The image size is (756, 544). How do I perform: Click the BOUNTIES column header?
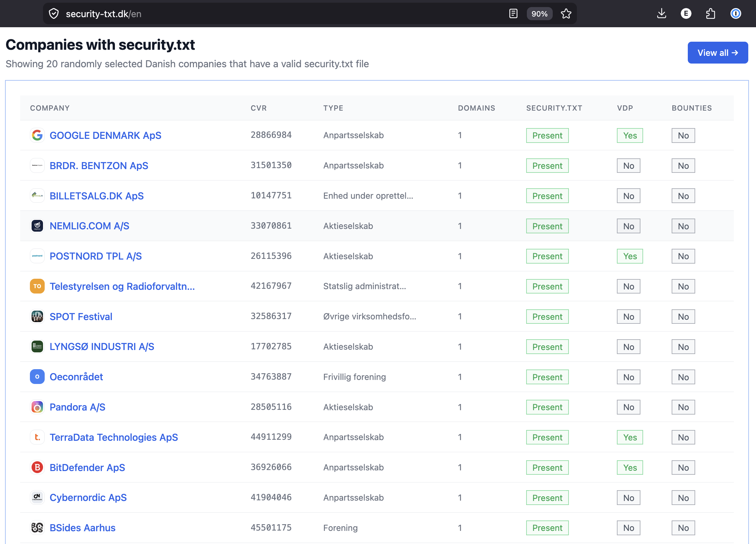(x=692, y=108)
